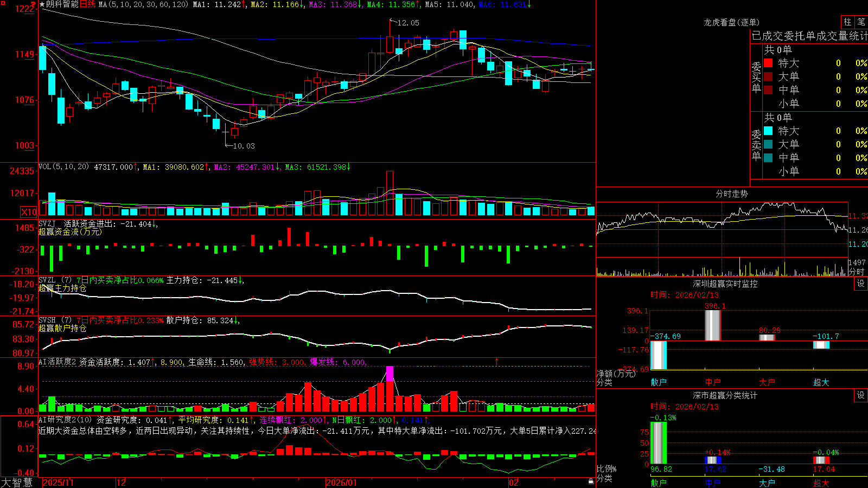Click the blue 中户 17.62 bar in 分类统计
The height and width of the screenshot is (488, 868).
tap(713, 460)
